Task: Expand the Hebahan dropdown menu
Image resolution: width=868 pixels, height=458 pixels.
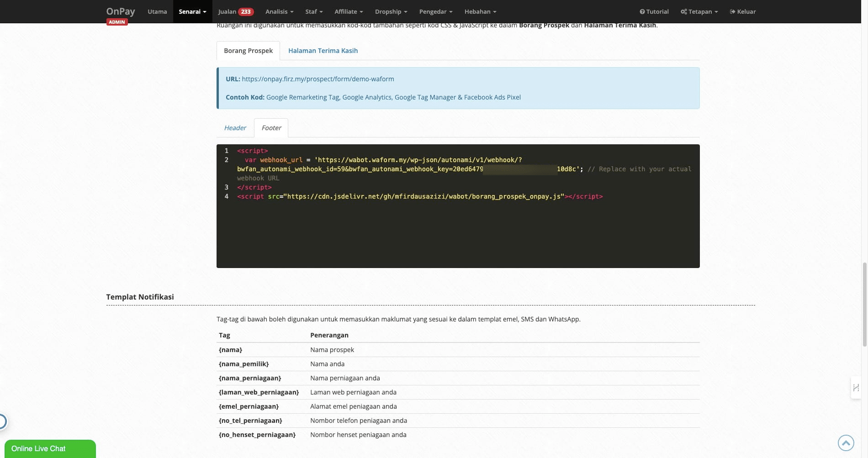Action: [x=480, y=11]
